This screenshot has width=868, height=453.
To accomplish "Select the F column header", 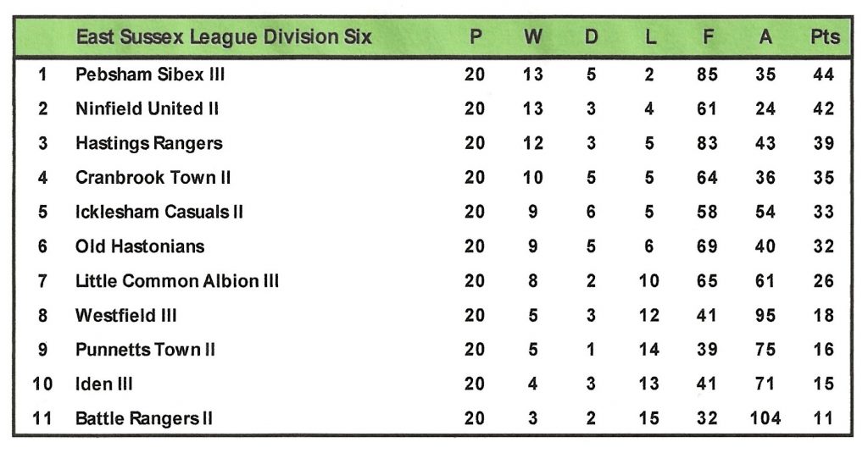I will click(707, 37).
